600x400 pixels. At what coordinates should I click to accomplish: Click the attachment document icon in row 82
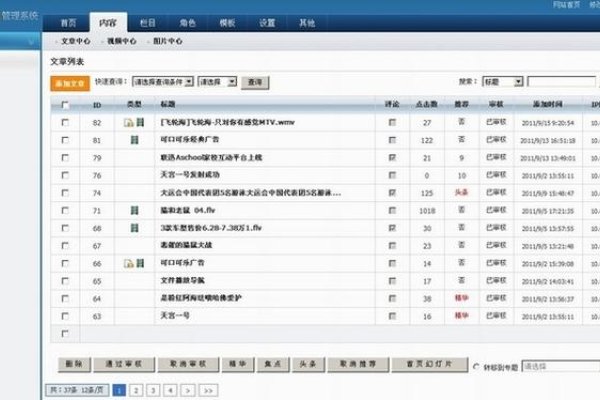click(129, 123)
